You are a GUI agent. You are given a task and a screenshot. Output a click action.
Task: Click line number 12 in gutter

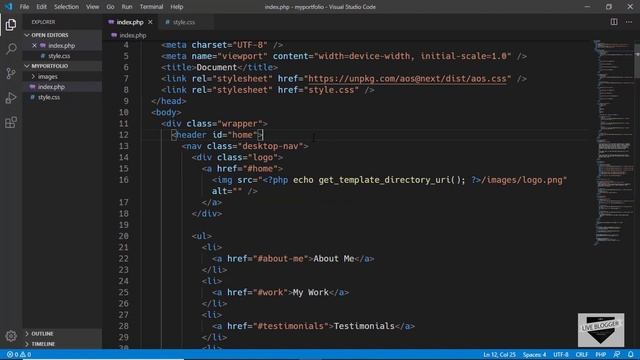pyautogui.click(x=124, y=135)
